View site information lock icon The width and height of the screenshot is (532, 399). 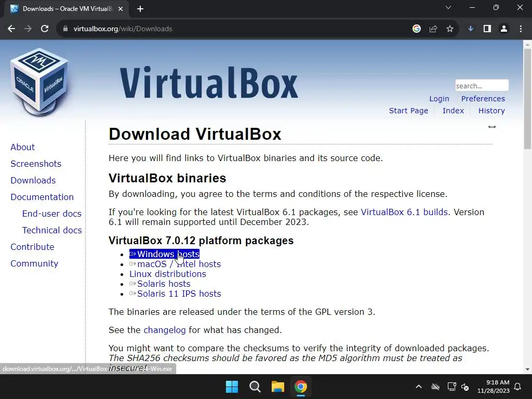(x=65, y=29)
